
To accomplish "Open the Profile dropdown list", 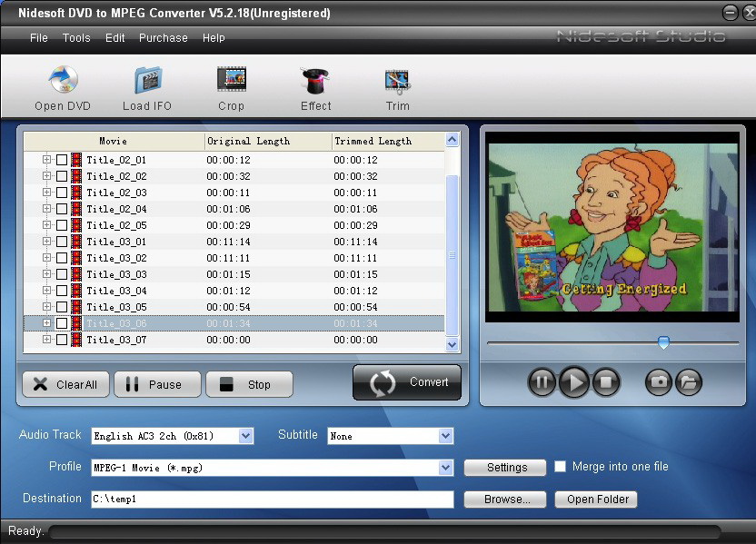I will click(445, 468).
